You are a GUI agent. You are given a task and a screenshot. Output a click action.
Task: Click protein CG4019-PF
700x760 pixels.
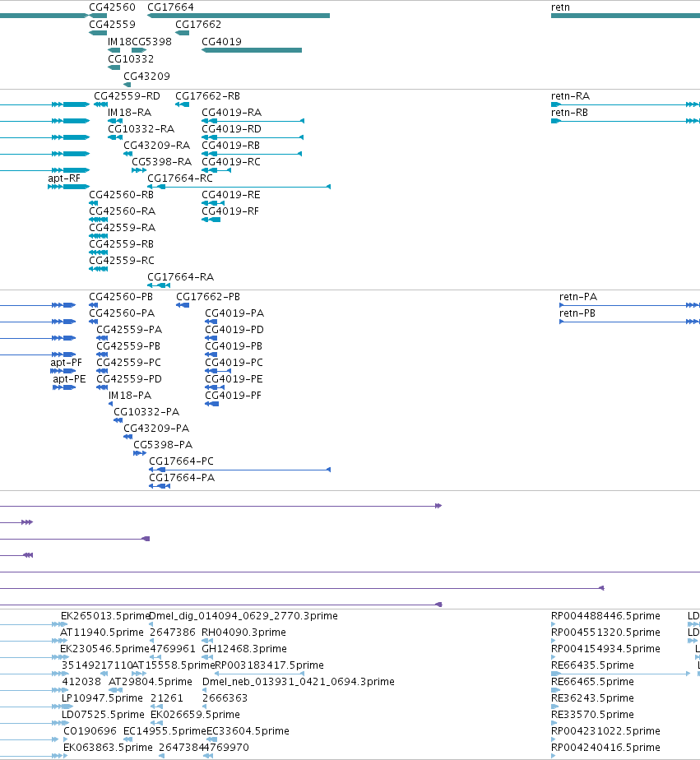pos(233,396)
